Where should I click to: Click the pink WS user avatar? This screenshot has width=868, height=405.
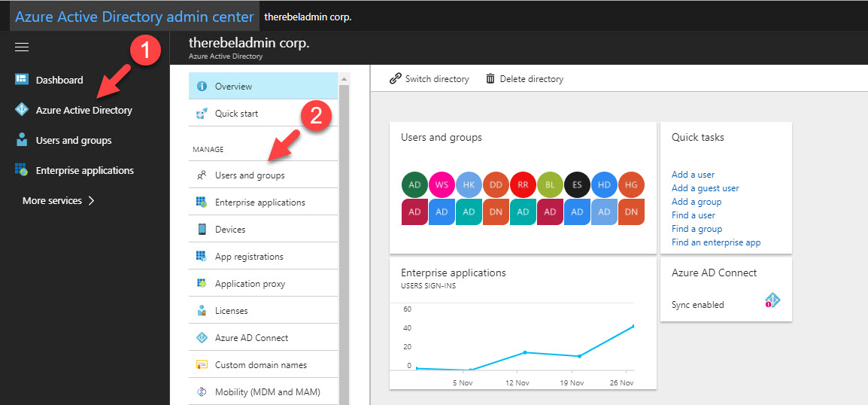pyautogui.click(x=442, y=185)
